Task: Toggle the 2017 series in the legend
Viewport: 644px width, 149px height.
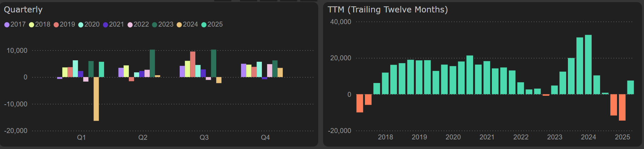Action: (15, 24)
